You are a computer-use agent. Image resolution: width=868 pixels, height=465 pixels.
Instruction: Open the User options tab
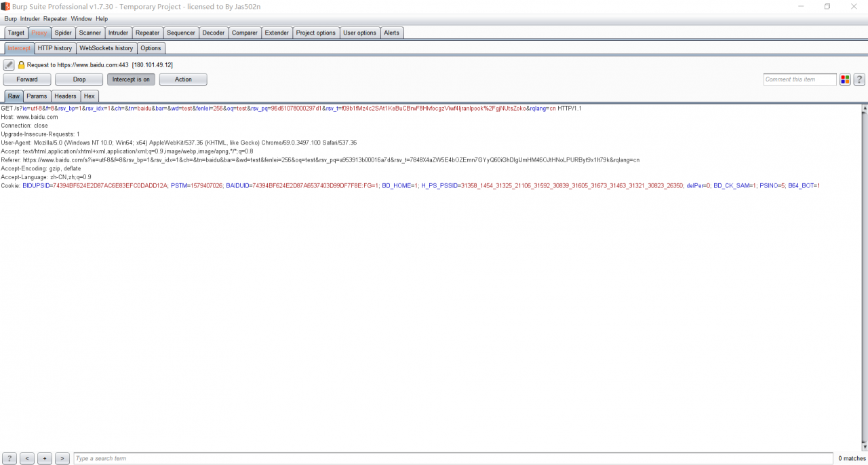tap(359, 33)
